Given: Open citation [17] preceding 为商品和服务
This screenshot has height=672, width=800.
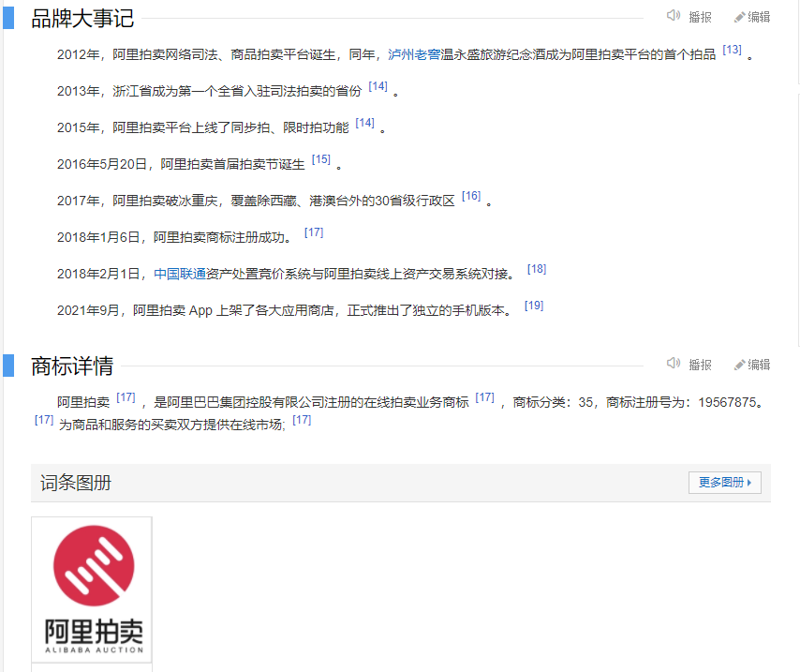Looking at the screenshot, I should (x=44, y=420).
